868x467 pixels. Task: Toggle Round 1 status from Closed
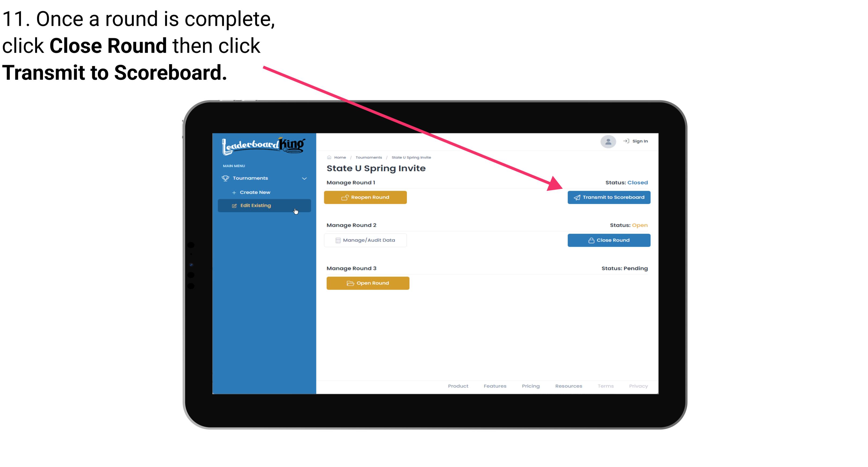click(x=366, y=197)
